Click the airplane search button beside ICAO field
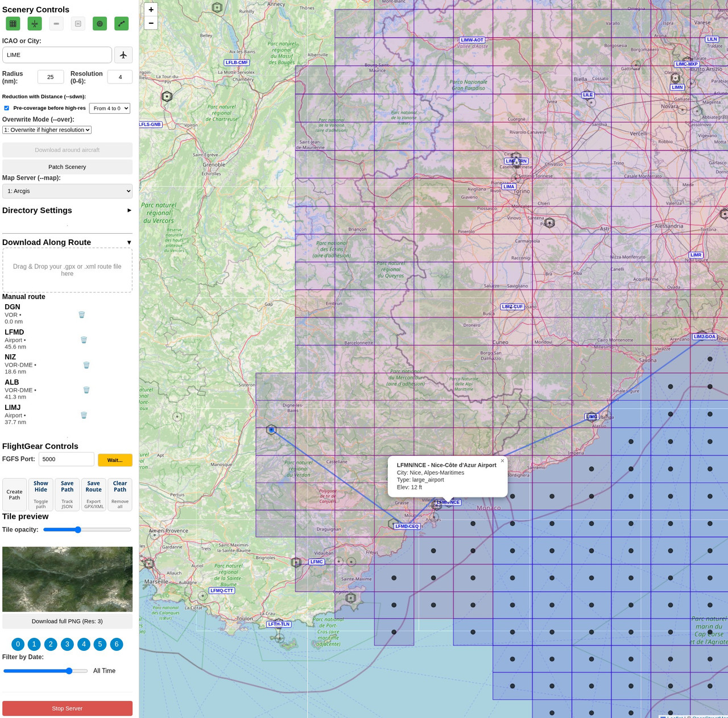Screen dimensions: 728x718 (123, 55)
